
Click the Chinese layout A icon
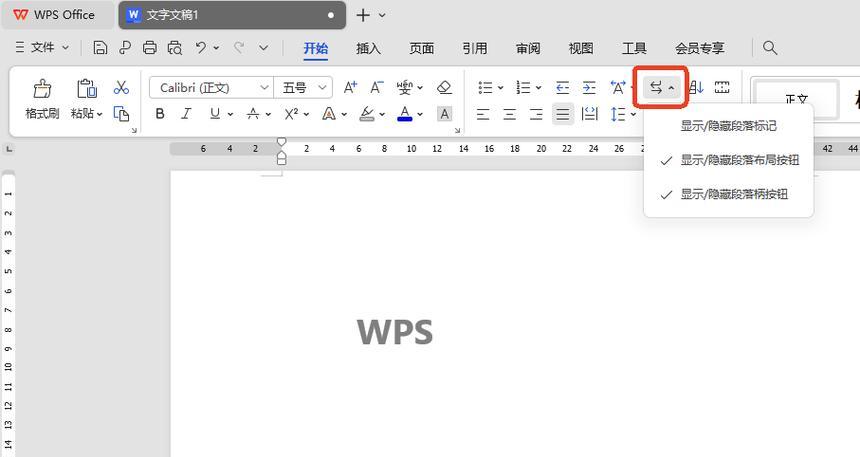click(618, 87)
